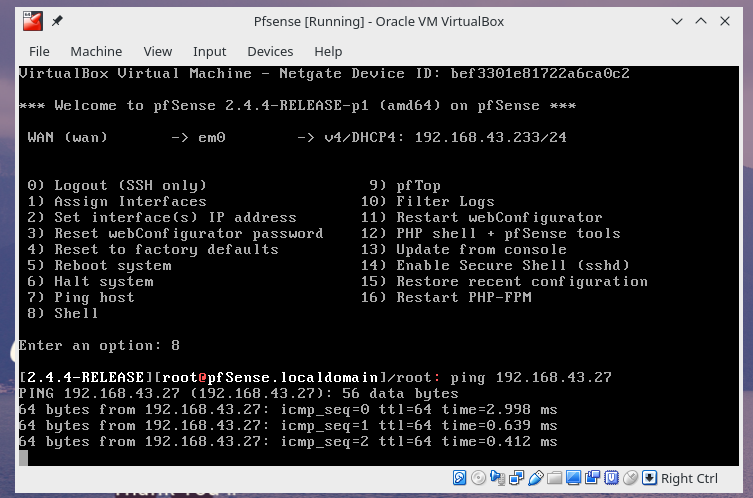Click the CPU virtualization features status icon
This screenshot has width=753, height=498.
611,478
